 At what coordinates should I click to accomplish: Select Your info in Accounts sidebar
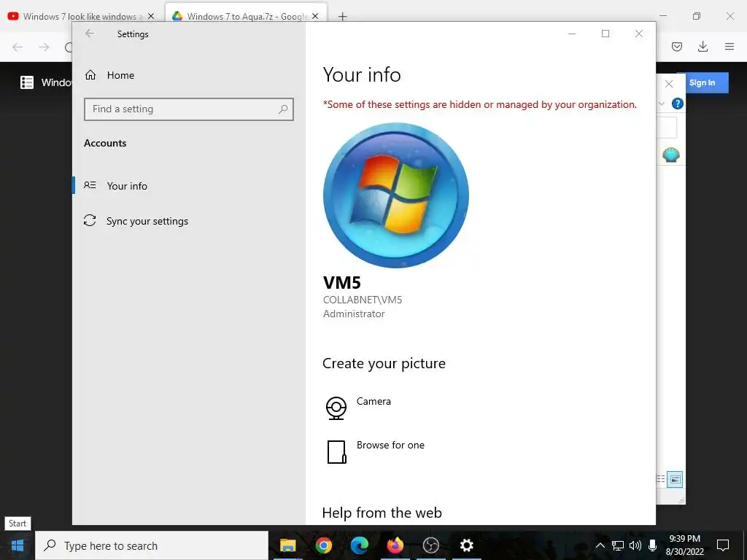[x=189, y=186]
